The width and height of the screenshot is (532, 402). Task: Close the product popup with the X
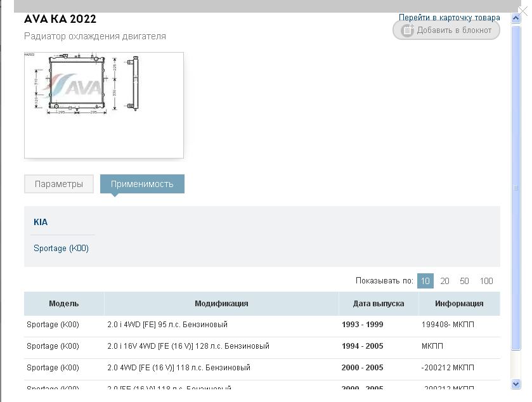pos(523,10)
